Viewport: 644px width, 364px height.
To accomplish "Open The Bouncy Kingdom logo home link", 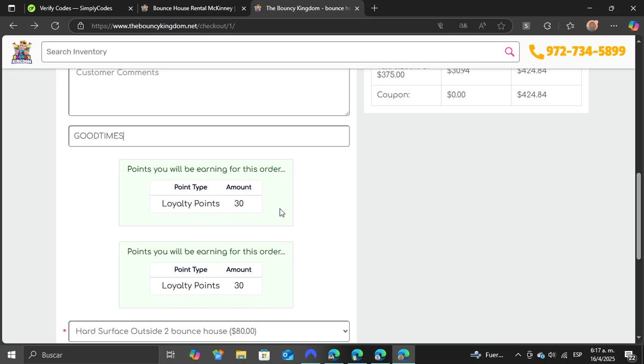I will (22, 52).
